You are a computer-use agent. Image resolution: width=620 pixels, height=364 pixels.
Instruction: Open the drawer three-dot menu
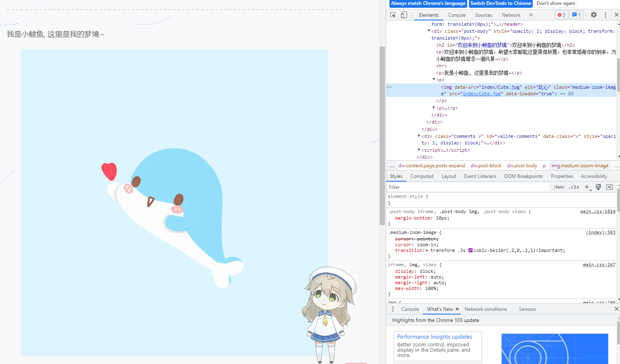tap(393, 309)
